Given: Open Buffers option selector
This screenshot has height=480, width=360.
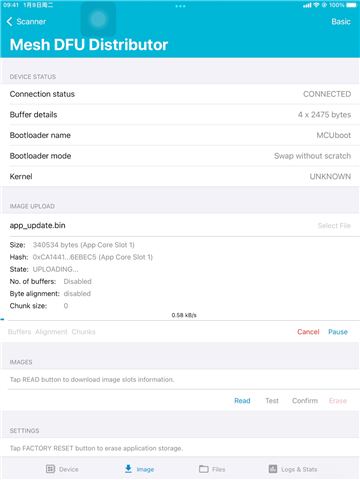Looking at the screenshot, I should pyautogui.click(x=19, y=332).
